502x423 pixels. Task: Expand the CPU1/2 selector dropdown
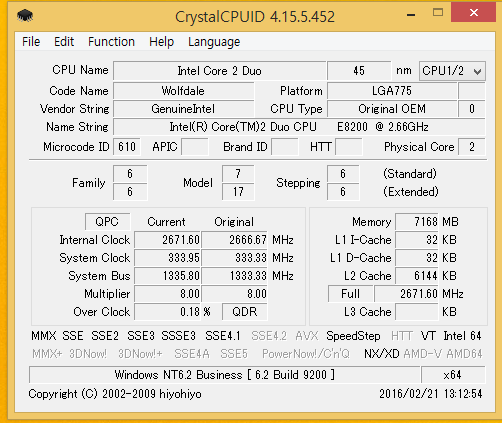click(x=452, y=71)
